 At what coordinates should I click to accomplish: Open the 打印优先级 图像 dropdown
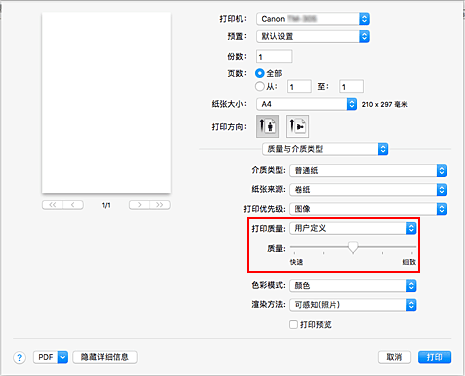pos(368,209)
